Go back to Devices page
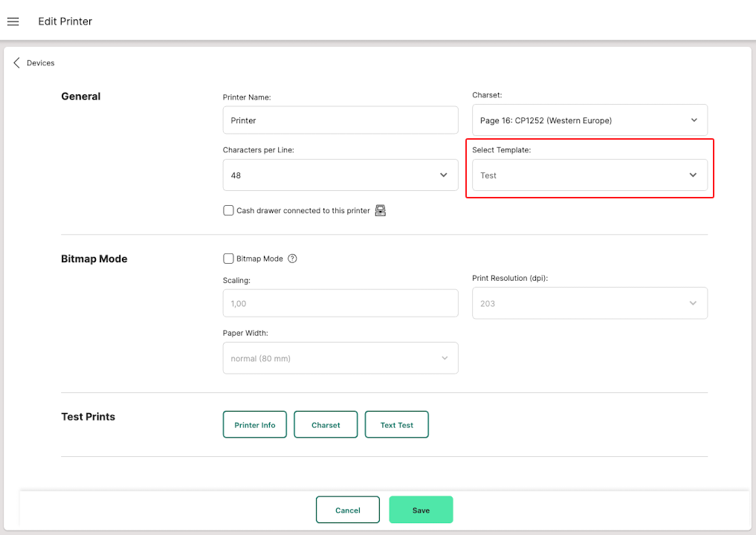This screenshot has height=535, width=756. point(40,63)
